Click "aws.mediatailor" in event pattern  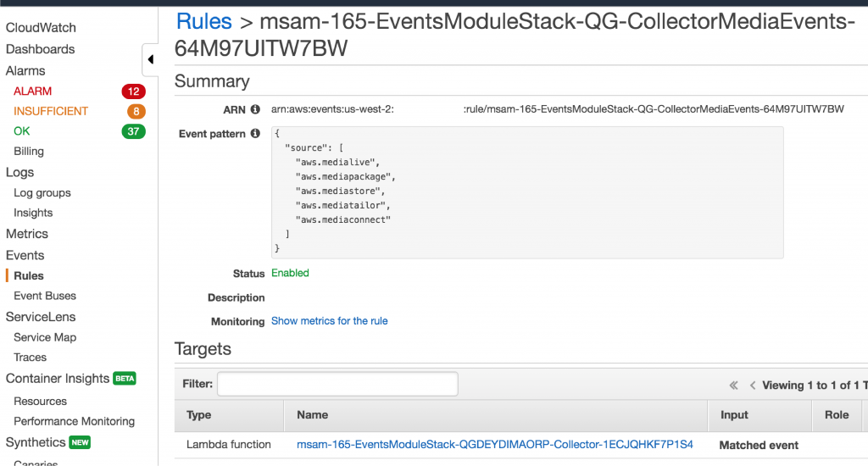(x=342, y=205)
